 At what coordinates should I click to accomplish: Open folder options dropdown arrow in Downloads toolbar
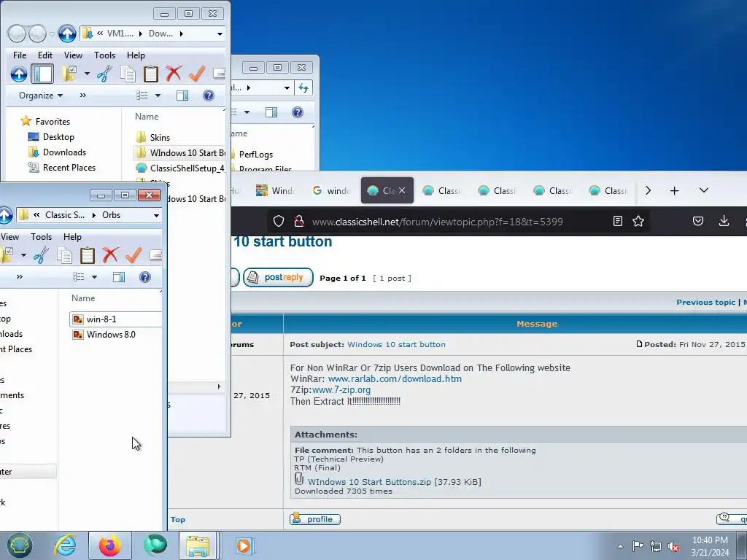click(x=87, y=74)
